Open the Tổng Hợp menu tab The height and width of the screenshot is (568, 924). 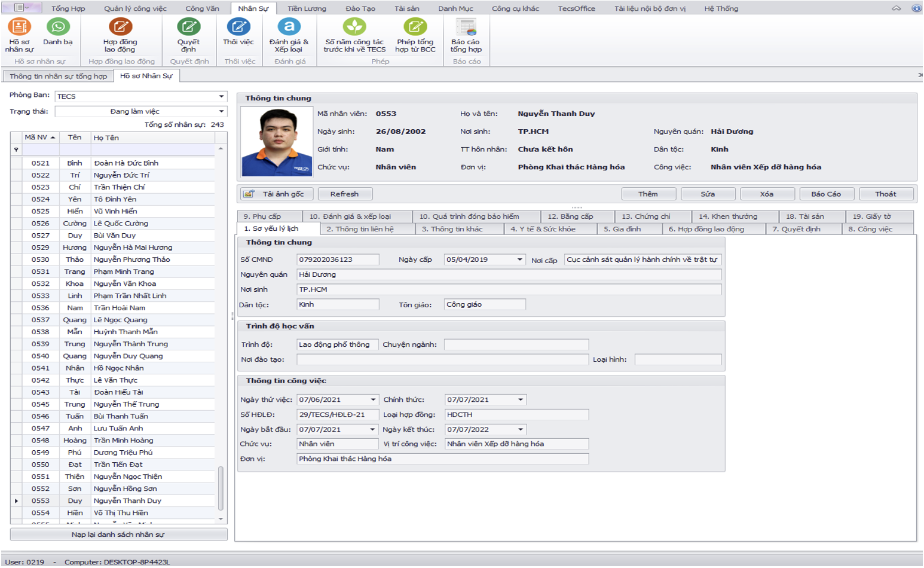pyautogui.click(x=68, y=8)
